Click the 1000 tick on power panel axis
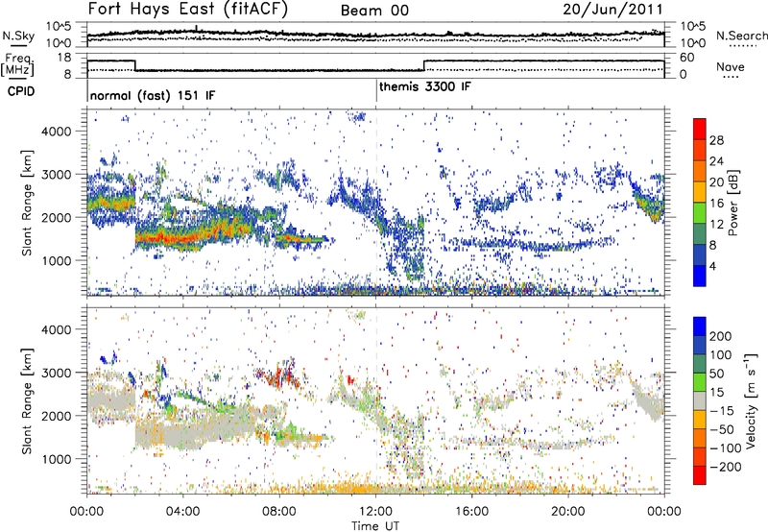The image size is (768, 532). coord(57,260)
